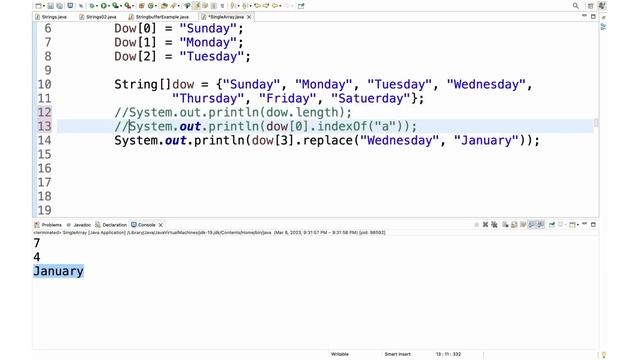Click the "Wednesday" string on line 10

coord(486,84)
